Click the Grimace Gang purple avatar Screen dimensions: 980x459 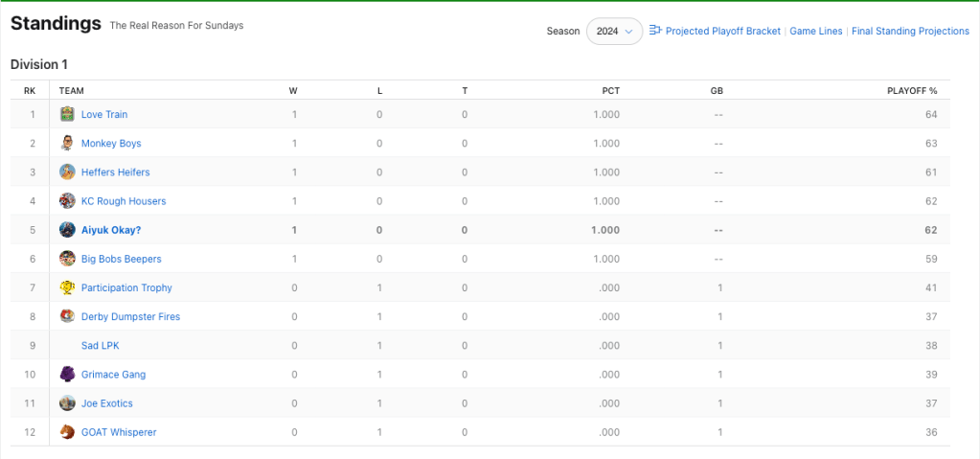(67, 375)
